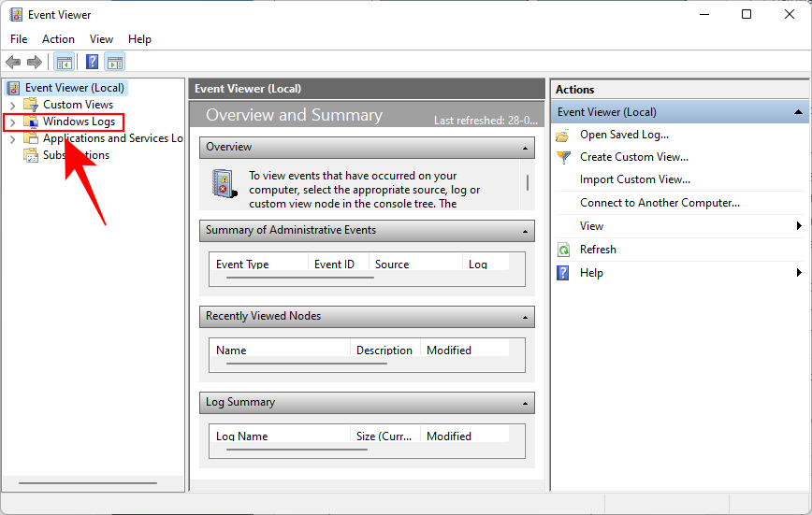Click the blue Help toolbar icon
Viewport: 812px width, 515px height.
[x=92, y=63]
